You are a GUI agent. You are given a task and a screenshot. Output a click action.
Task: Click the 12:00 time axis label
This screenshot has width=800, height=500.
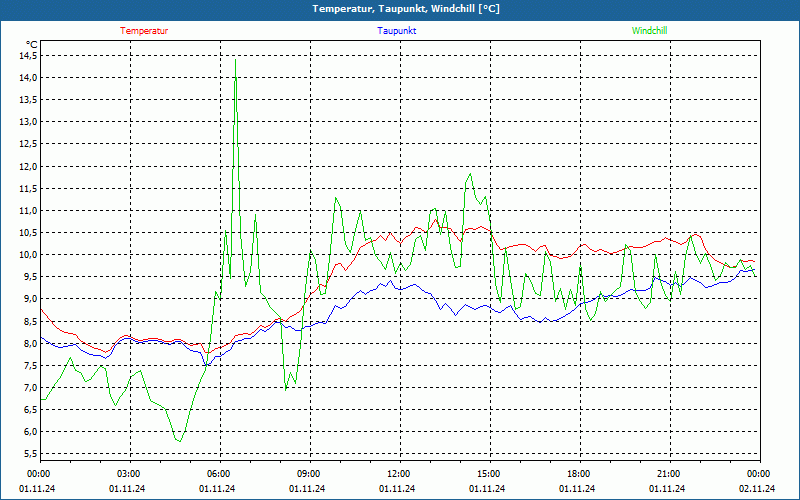[x=397, y=474]
